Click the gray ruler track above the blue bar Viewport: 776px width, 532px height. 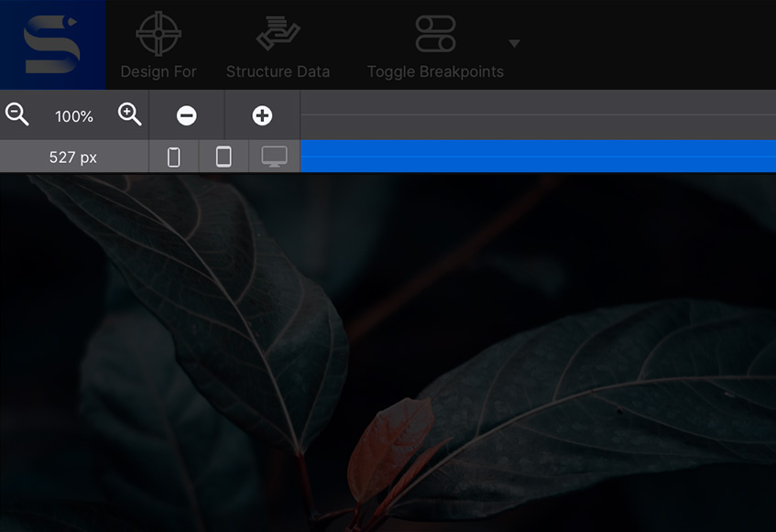point(538,114)
